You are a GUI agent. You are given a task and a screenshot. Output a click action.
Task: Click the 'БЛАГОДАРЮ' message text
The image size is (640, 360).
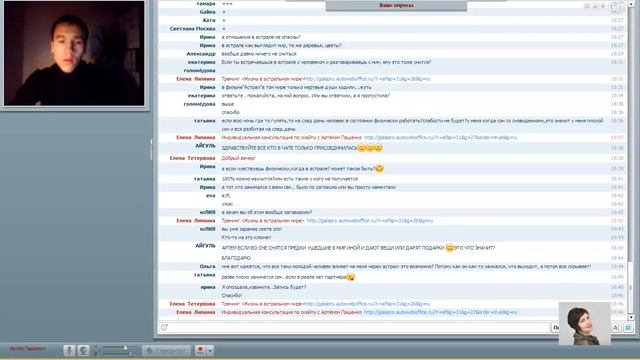point(236,258)
